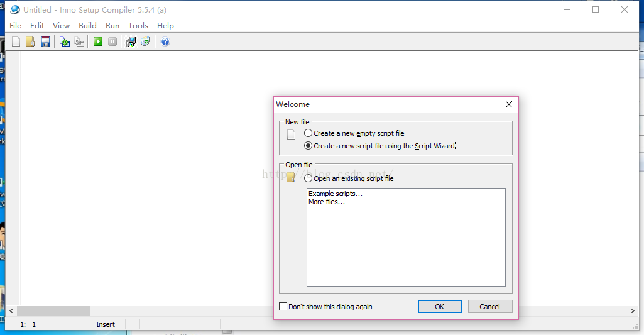Click the Inno Setup application icon in title bar
644x335 pixels.
(x=15, y=9)
